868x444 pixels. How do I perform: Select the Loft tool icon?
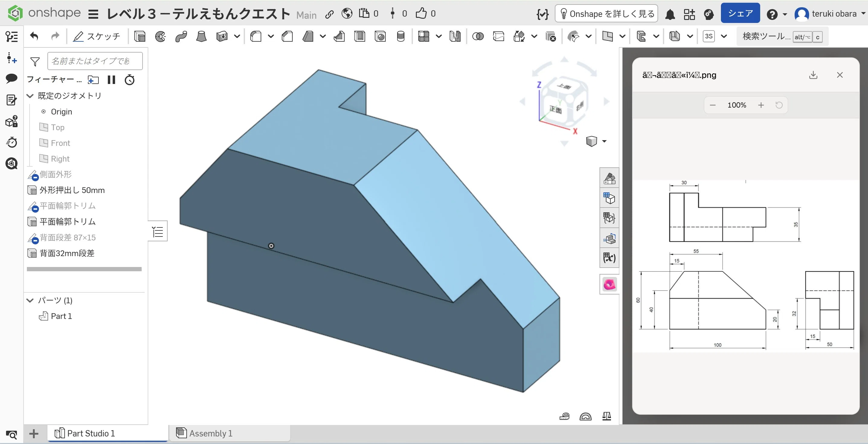click(201, 36)
